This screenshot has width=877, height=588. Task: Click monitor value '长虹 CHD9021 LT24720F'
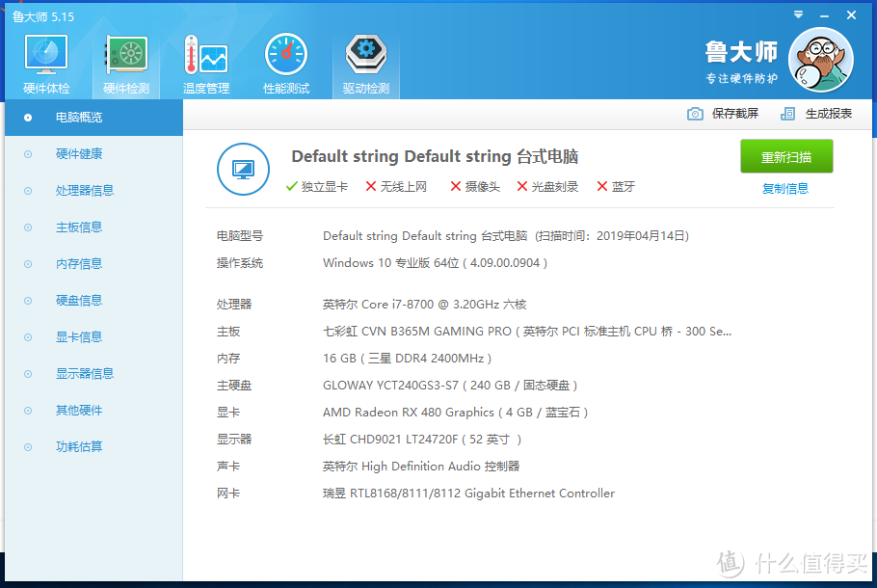(390, 440)
